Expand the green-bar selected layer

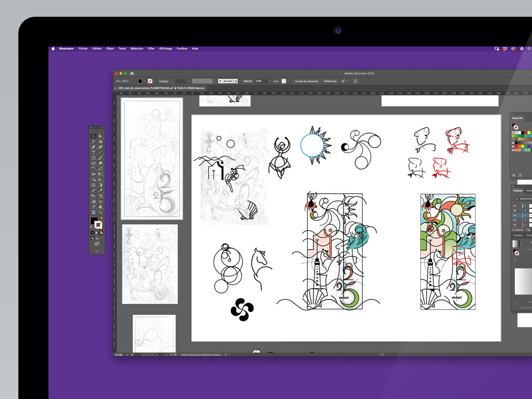coord(526,216)
